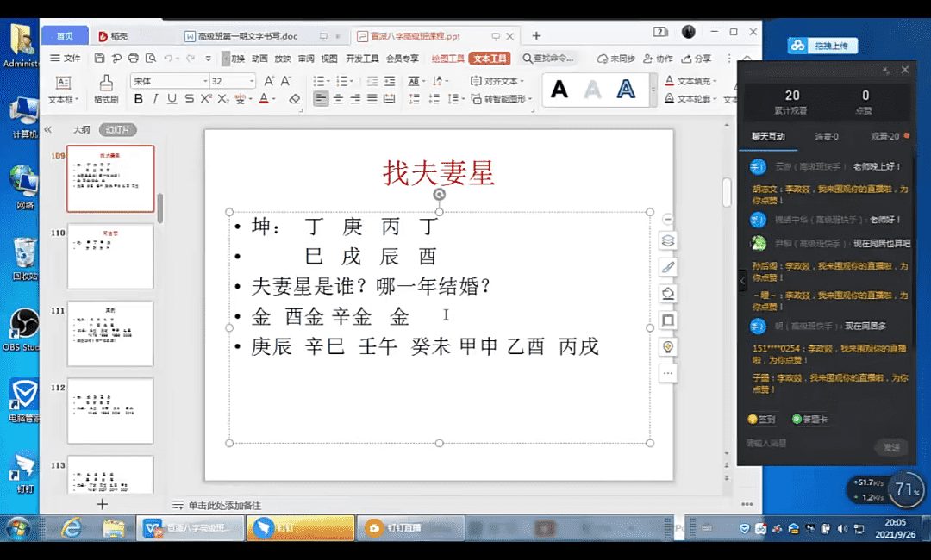Click the save icon in quick toolbar
Viewport: 931px width, 560px height.
click(99, 59)
